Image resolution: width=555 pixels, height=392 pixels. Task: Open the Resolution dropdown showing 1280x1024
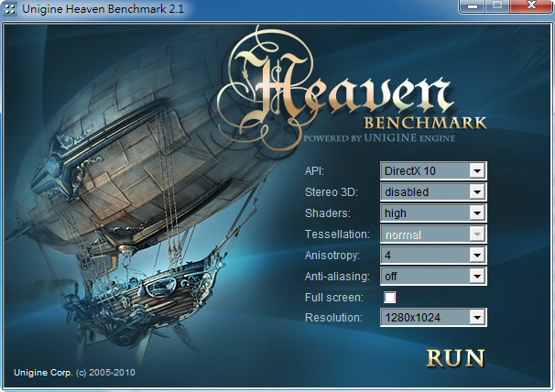click(x=433, y=317)
